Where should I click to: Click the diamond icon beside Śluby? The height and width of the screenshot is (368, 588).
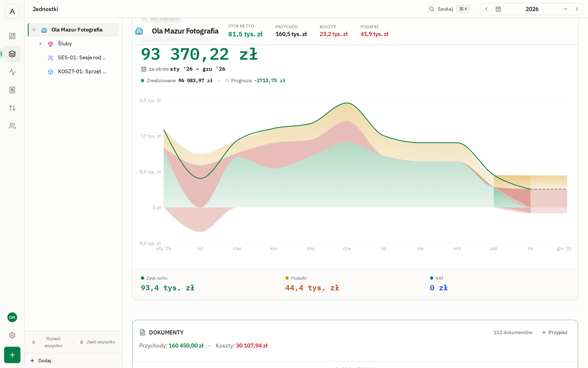tap(51, 44)
